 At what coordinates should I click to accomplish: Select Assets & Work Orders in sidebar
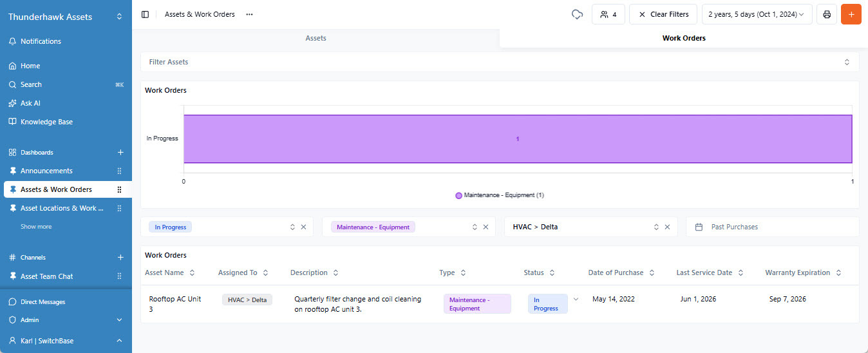[56, 189]
